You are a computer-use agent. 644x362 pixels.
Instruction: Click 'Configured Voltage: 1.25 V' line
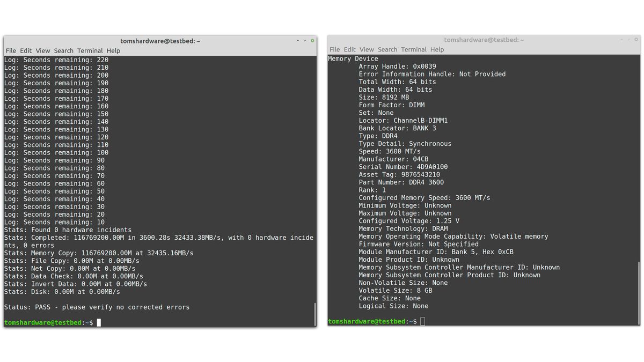pyautogui.click(x=409, y=221)
